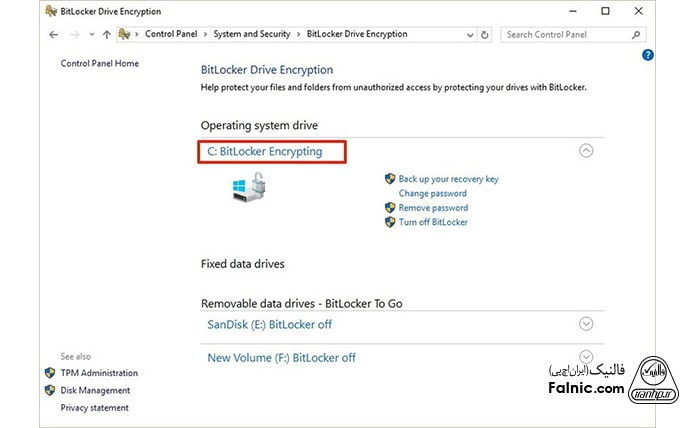Click the shield icon beside TPM Administration

click(x=50, y=373)
